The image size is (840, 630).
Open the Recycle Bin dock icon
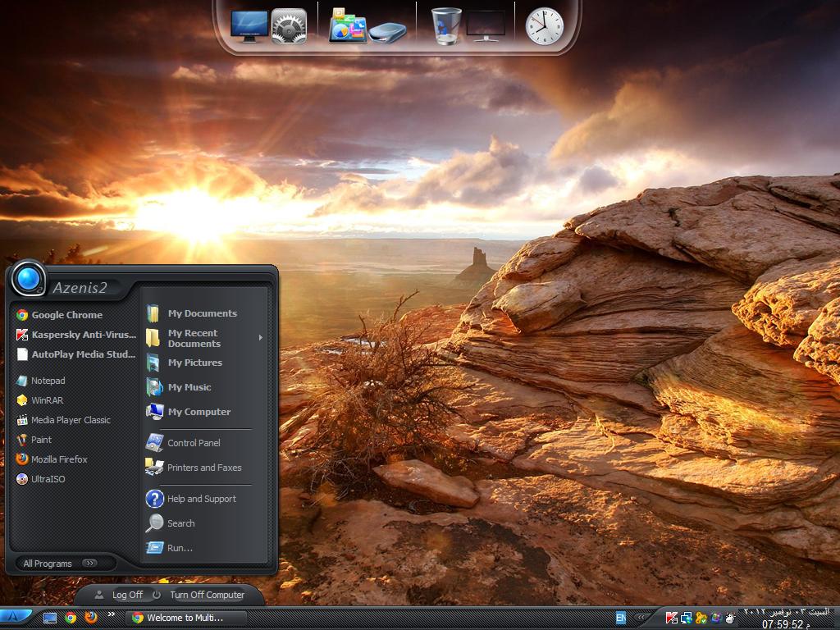click(446, 25)
